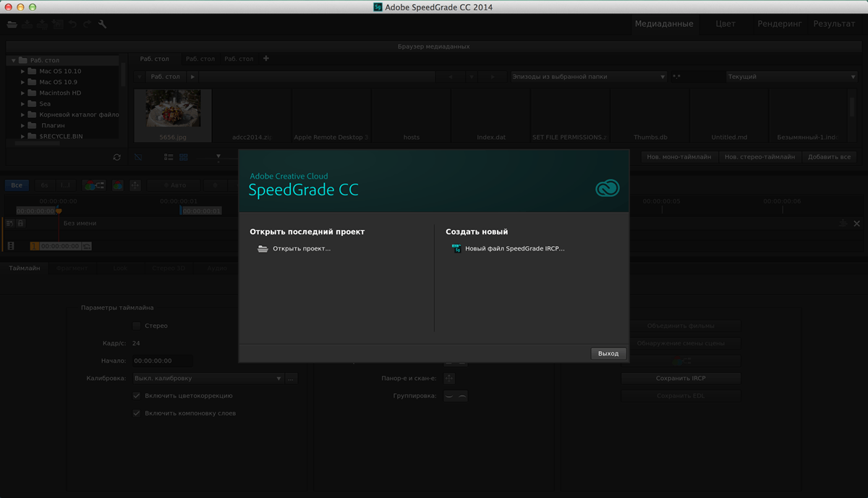Select the Таймлайн panel tab
868x498 pixels.
(24, 268)
